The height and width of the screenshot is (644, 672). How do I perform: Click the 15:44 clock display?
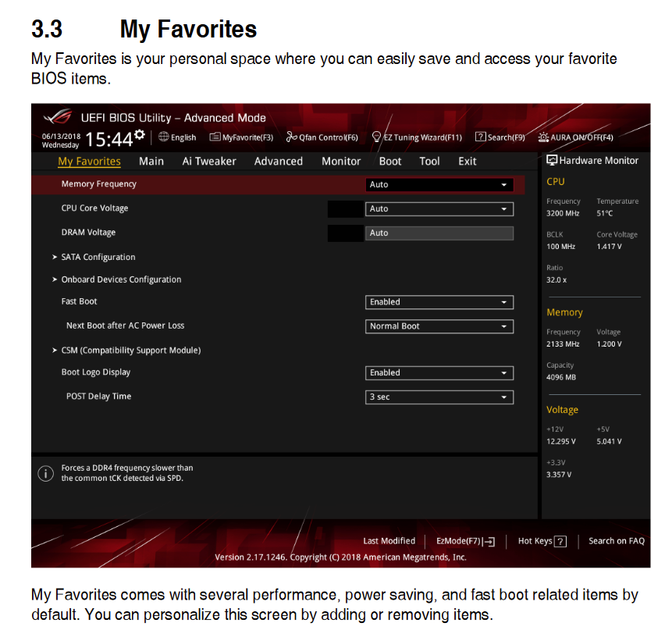coord(109,140)
